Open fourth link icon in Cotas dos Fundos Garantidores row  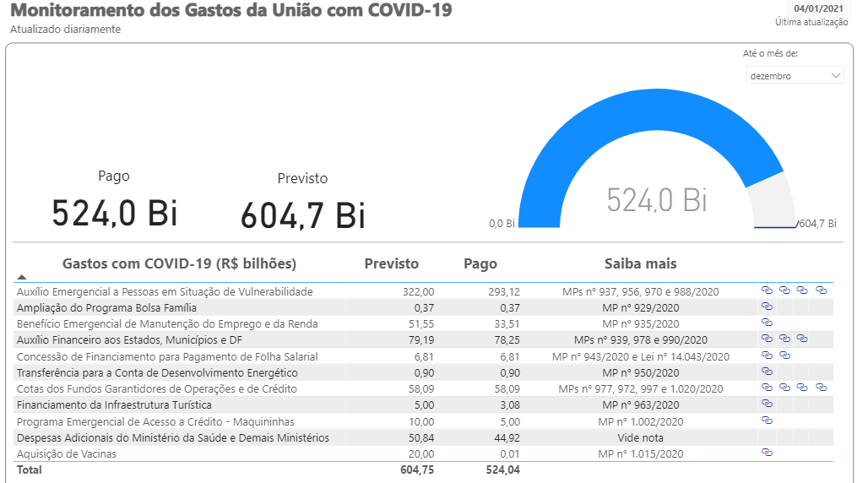(821, 388)
